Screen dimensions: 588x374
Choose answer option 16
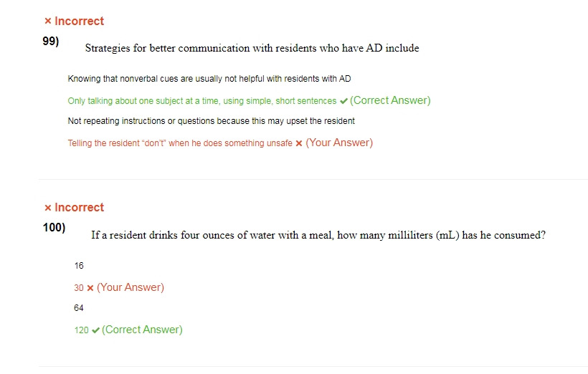(x=79, y=266)
